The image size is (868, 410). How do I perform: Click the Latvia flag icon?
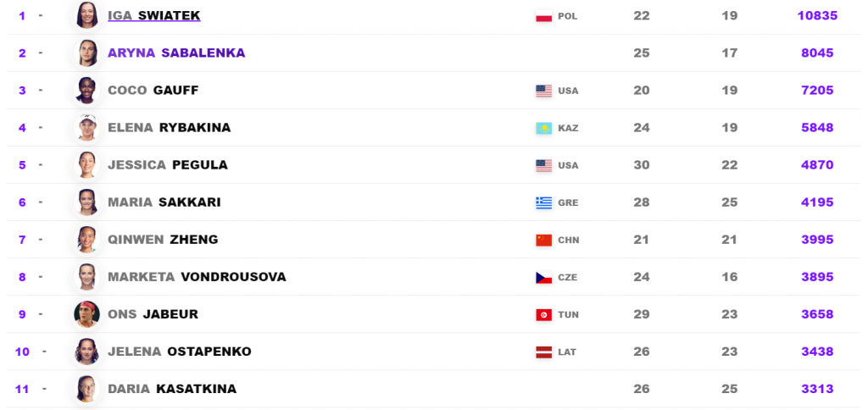pyautogui.click(x=544, y=352)
